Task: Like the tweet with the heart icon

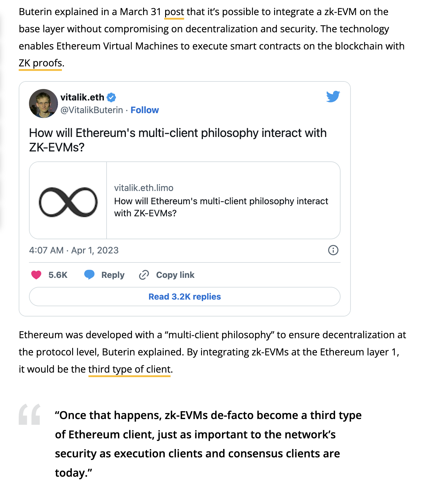Action: 36,275
